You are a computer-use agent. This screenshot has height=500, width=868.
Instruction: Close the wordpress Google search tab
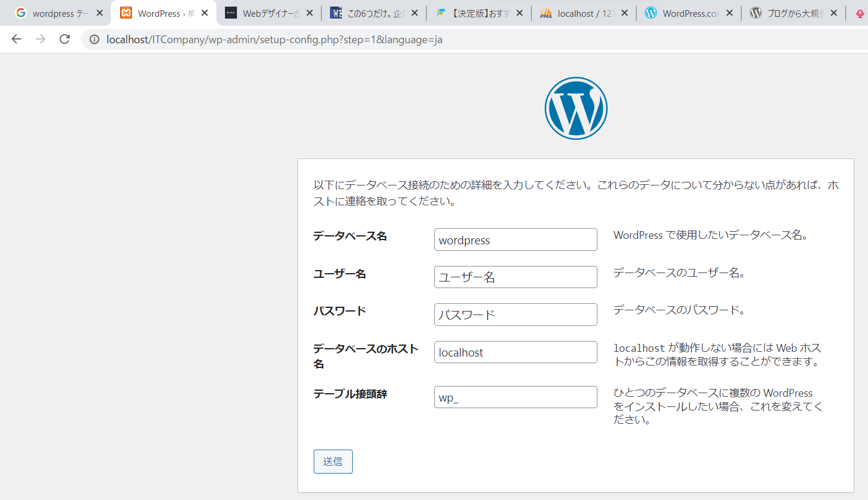pyautogui.click(x=100, y=13)
